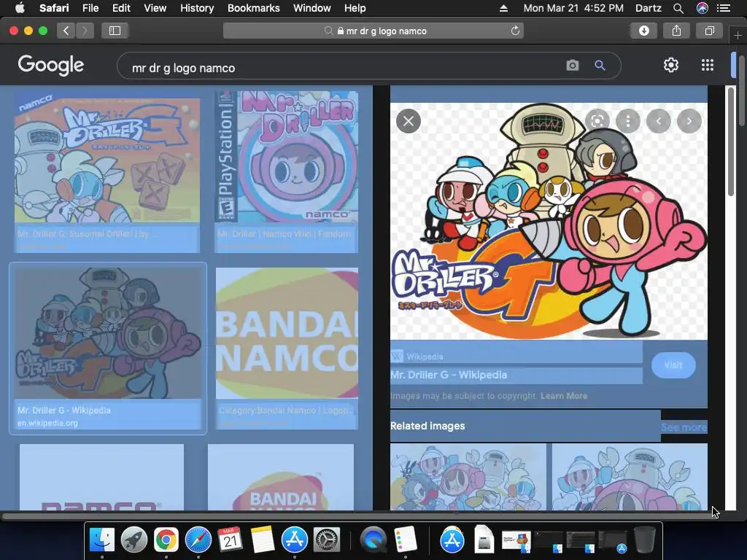The image size is (747, 560).
Task: Open the first related image thumbnail
Action: click(468, 477)
